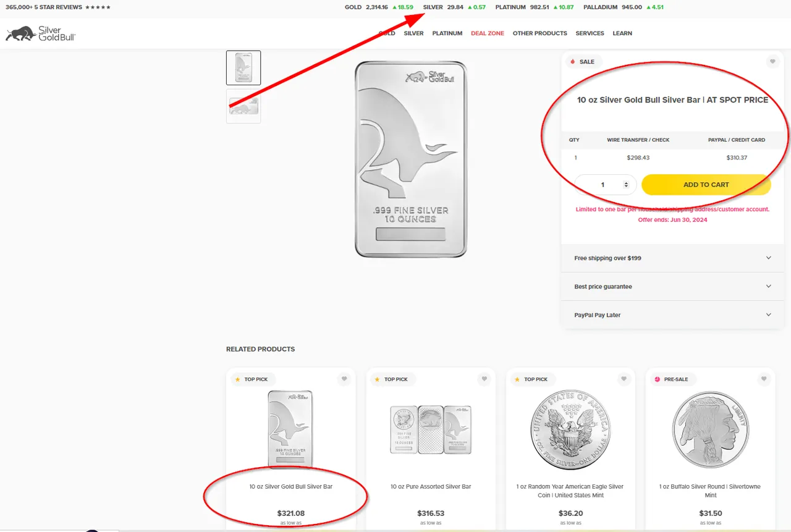
Task: Favorite the American Eagle Silver Coin card
Action: (x=624, y=379)
